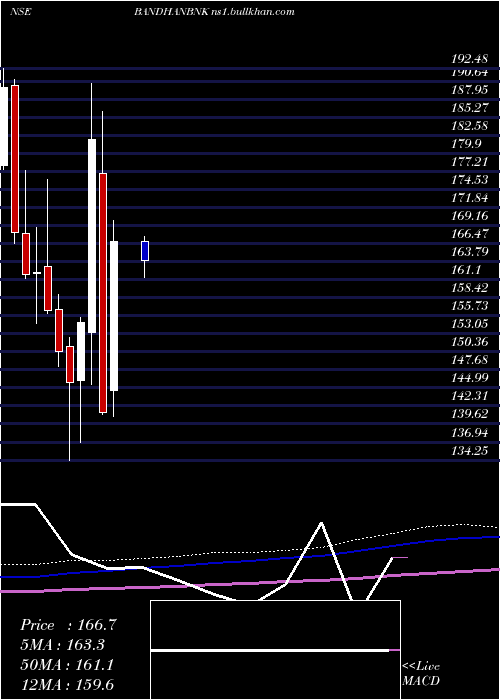The image size is (500, 700).
Task: Click the 177.21 price axis label
Action: [x=469, y=162]
